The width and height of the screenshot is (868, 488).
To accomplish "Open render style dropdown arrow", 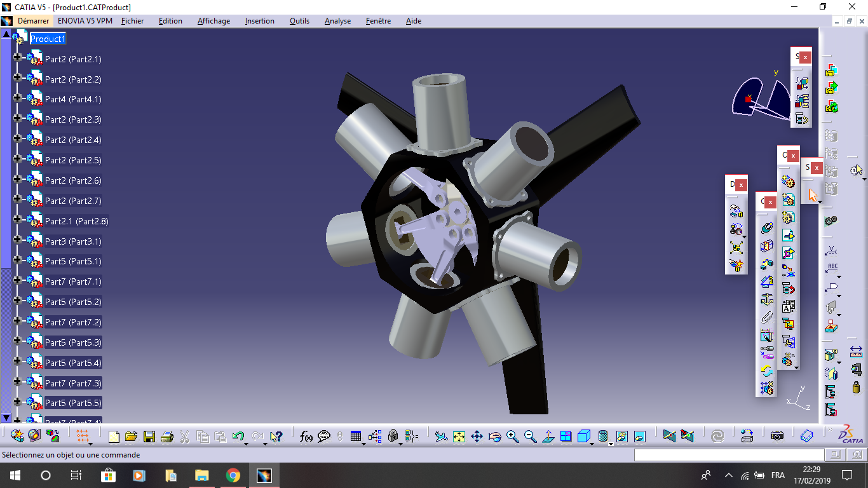I will click(610, 443).
